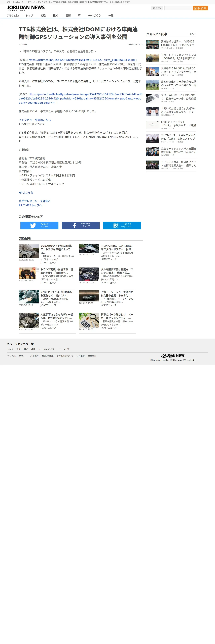
Task: Open 完全キャッシュレスバス article
Action: (x=178, y=150)
